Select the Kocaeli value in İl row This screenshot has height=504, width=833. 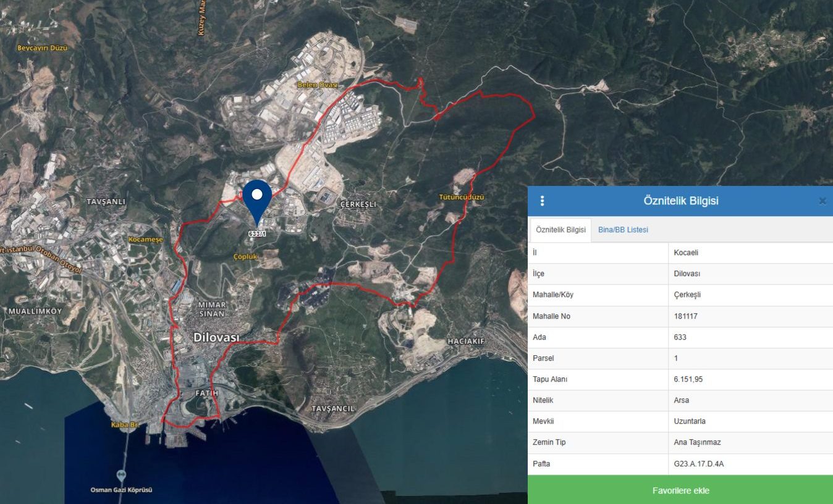(686, 253)
